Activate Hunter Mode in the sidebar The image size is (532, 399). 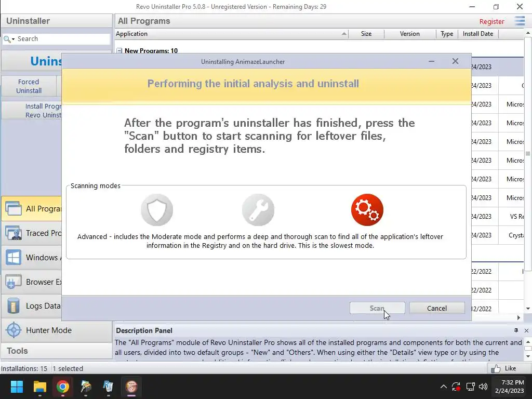tap(56, 330)
